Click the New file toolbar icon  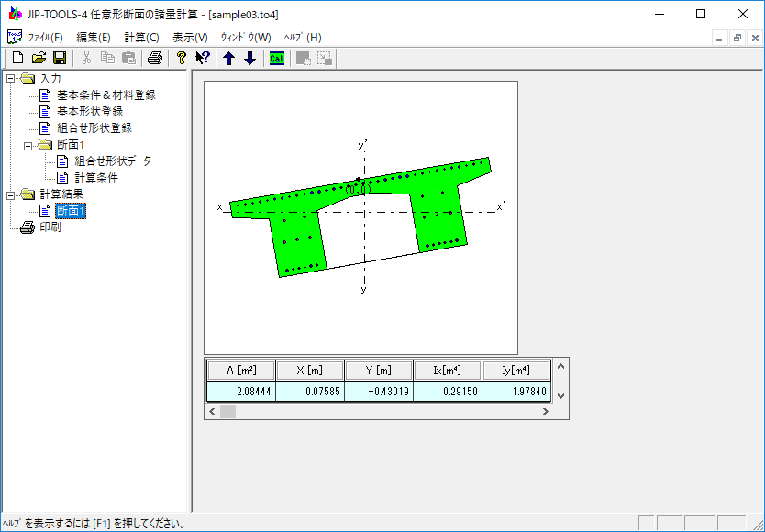pyautogui.click(x=17, y=59)
